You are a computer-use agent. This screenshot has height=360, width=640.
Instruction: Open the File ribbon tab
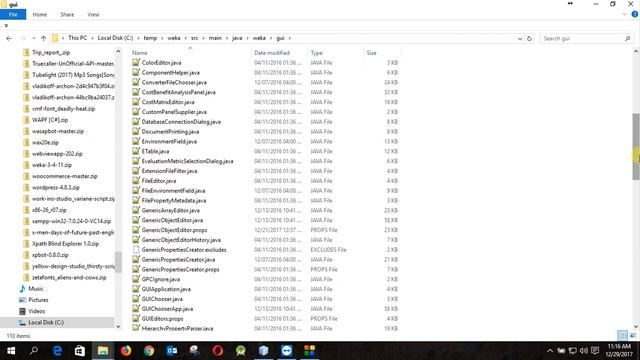click(x=13, y=14)
